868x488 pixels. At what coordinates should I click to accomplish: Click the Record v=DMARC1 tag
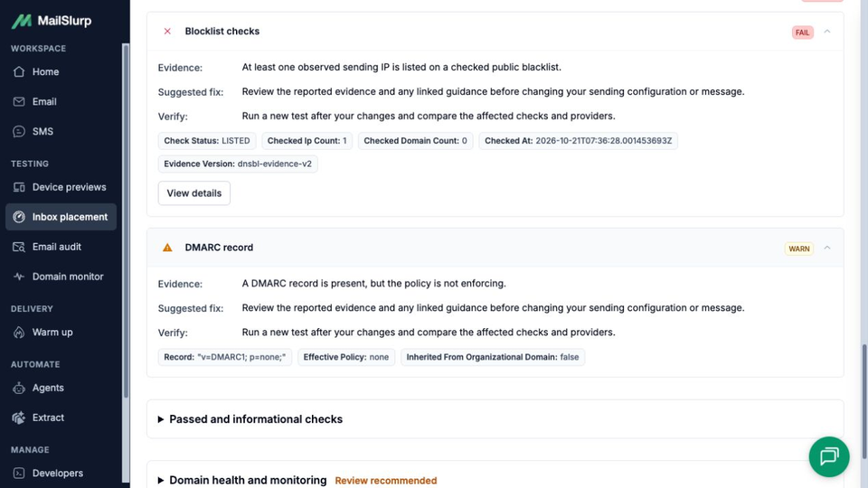(225, 357)
